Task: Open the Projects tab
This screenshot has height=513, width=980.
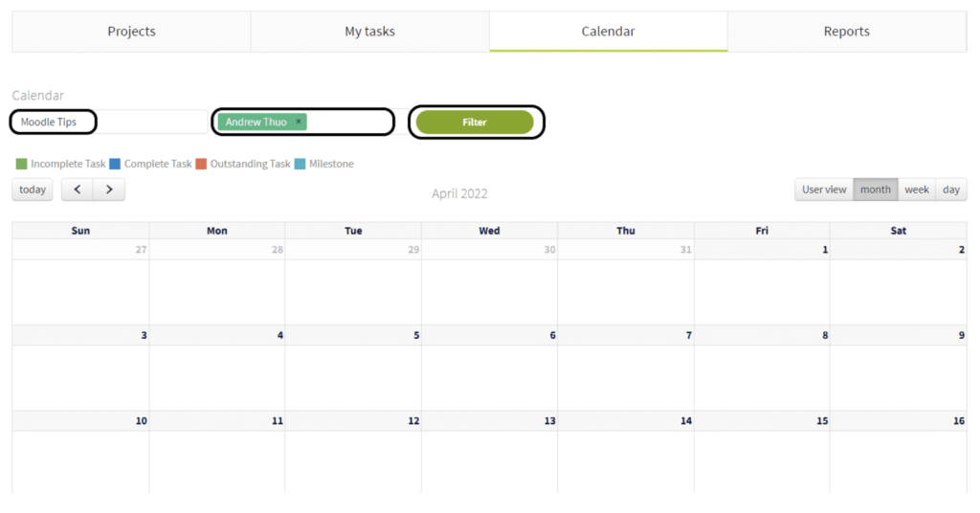Action: 131,32
